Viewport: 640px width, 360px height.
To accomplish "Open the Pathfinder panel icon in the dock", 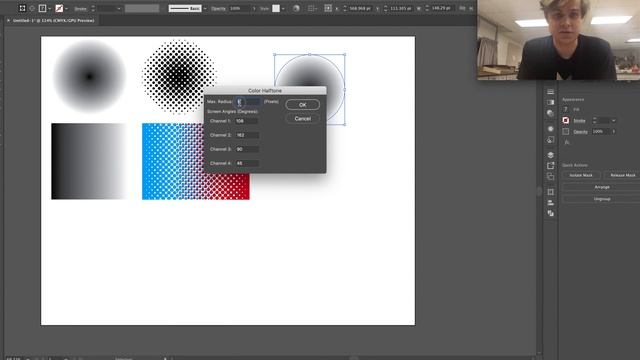I will click(551, 213).
